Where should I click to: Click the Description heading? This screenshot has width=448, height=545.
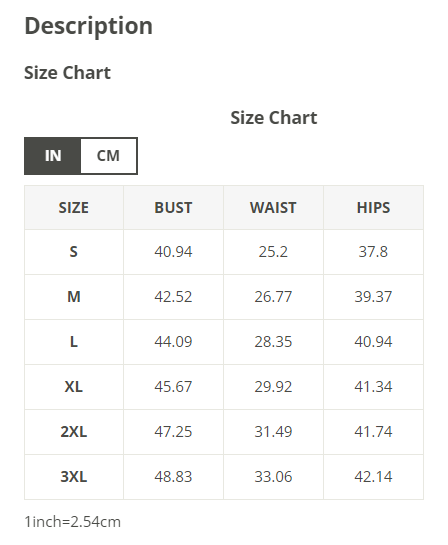click(x=89, y=26)
